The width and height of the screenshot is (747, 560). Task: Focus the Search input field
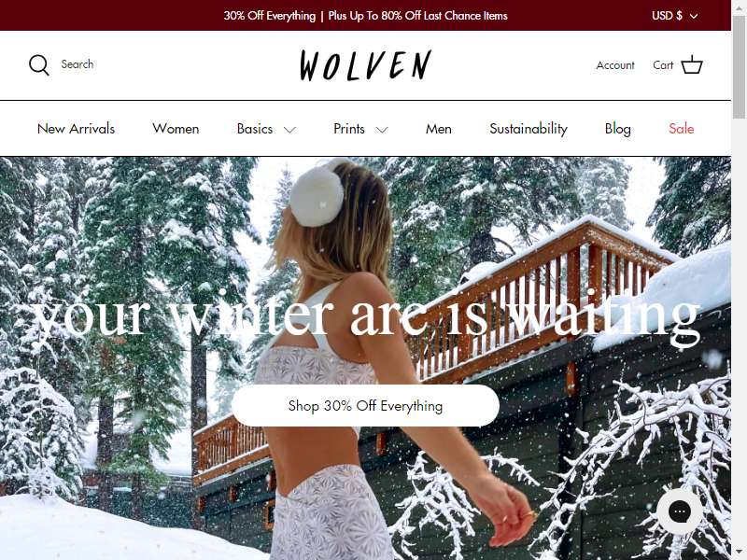pyautogui.click(x=78, y=64)
